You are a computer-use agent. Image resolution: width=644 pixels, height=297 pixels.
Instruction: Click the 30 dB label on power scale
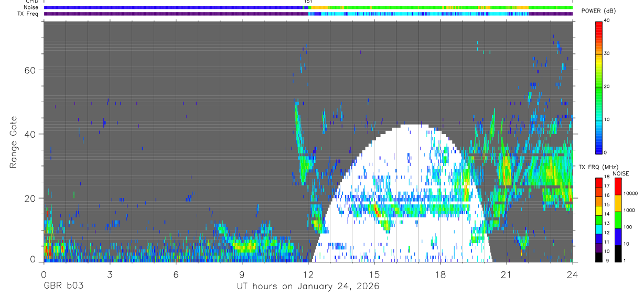[607, 53]
